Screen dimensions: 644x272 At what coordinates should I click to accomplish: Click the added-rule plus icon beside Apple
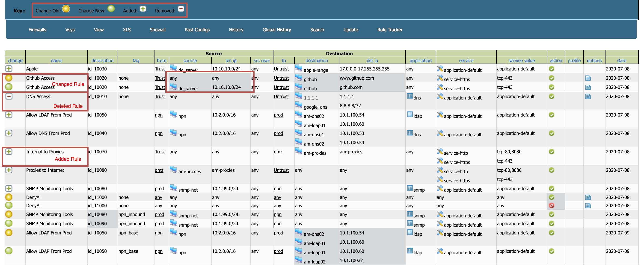click(x=9, y=69)
